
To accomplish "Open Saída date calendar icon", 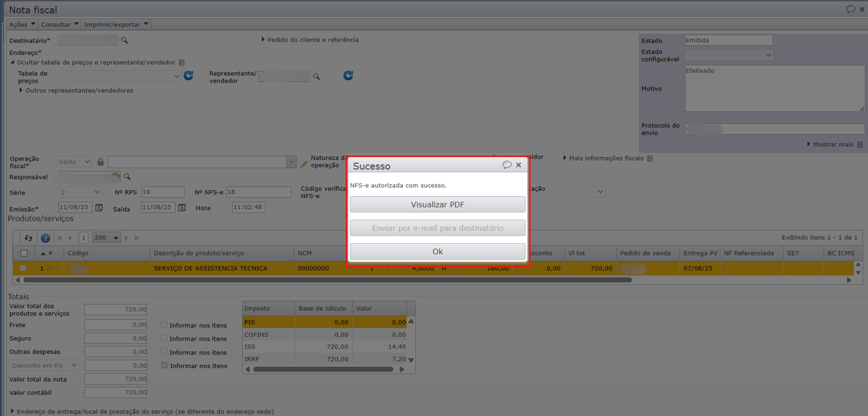I will pos(182,208).
